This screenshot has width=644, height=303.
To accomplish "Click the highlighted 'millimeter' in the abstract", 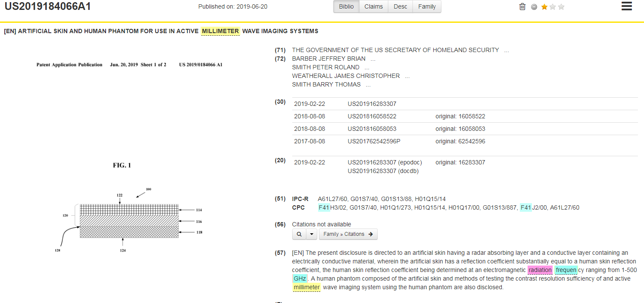I will point(306,287).
